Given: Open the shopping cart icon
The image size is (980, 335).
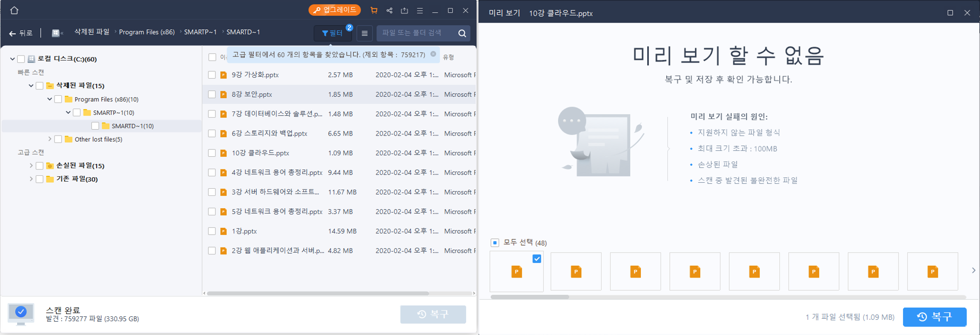Looking at the screenshot, I should point(374,10).
